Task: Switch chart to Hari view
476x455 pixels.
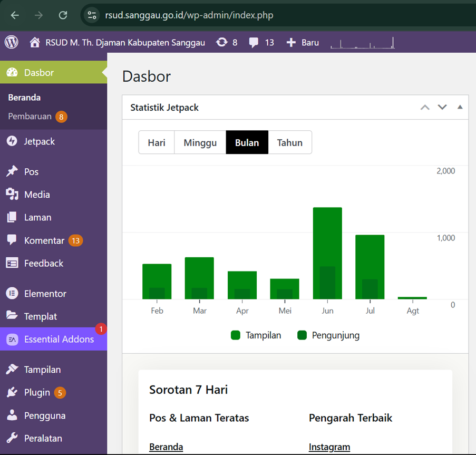Action: [157, 143]
